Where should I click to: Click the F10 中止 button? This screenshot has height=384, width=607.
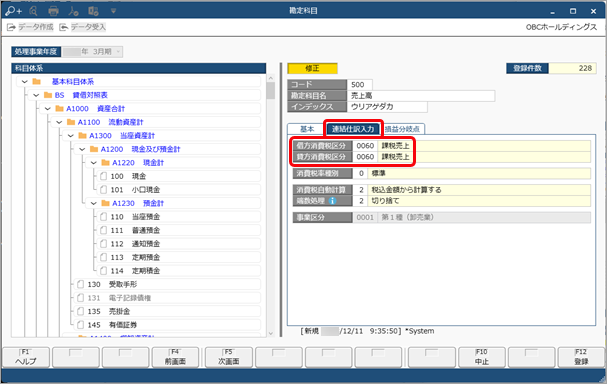click(x=482, y=357)
